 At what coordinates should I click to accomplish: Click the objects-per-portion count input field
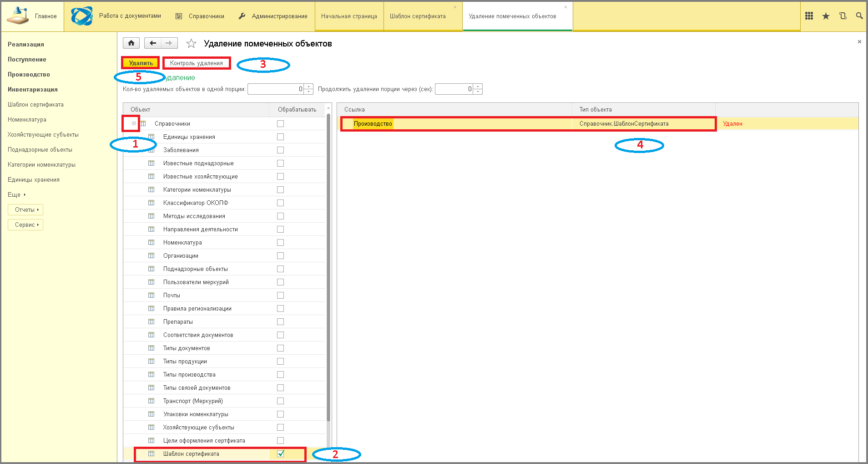coord(275,89)
